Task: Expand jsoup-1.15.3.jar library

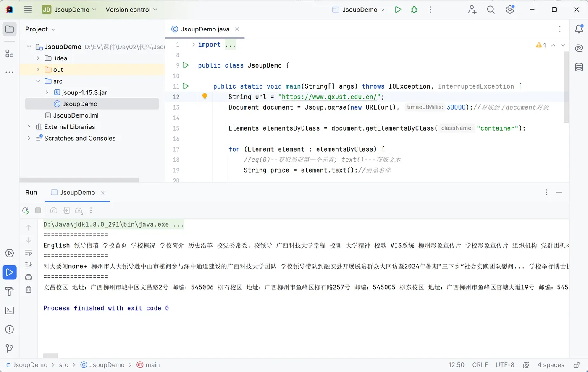Action: [47, 92]
